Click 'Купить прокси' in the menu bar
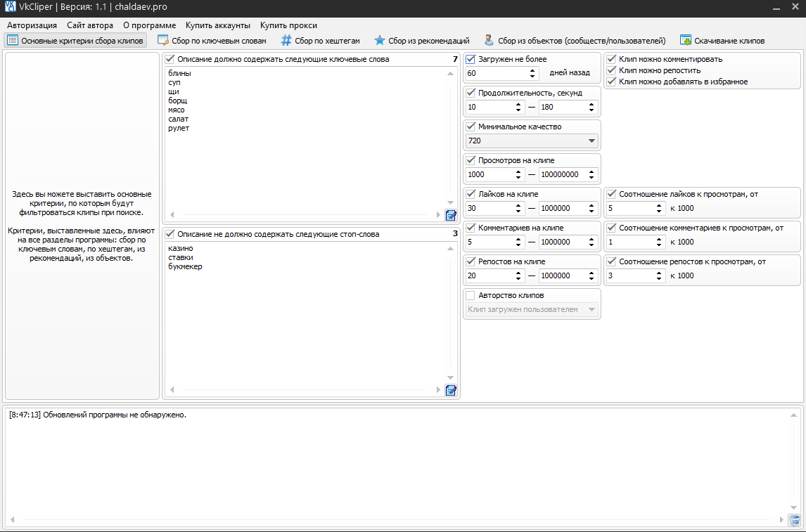Image resolution: width=806 pixels, height=532 pixels. click(288, 25)
